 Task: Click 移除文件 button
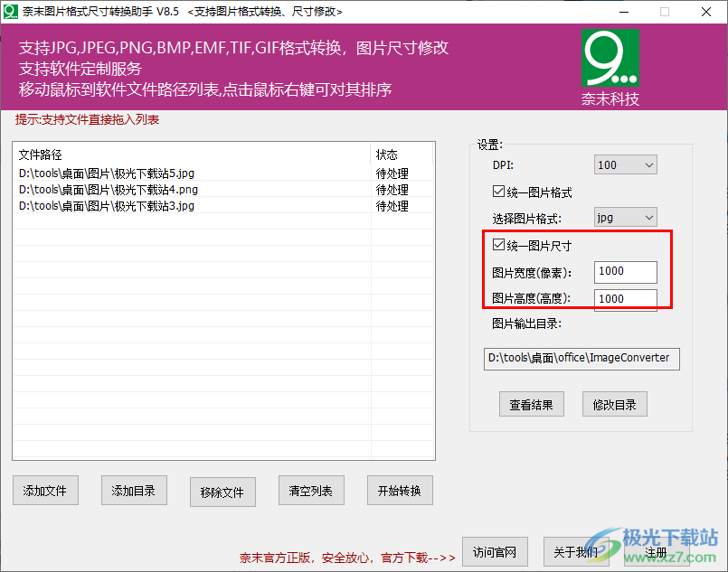point(222,492)
